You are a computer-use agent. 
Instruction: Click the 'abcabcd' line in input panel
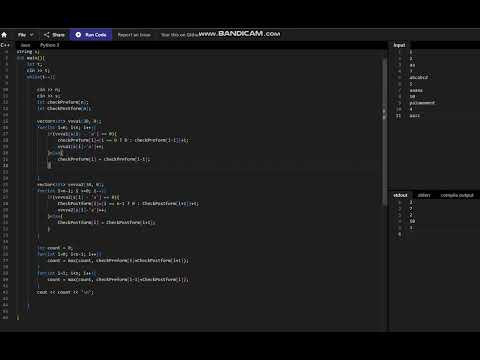[419, 77]
